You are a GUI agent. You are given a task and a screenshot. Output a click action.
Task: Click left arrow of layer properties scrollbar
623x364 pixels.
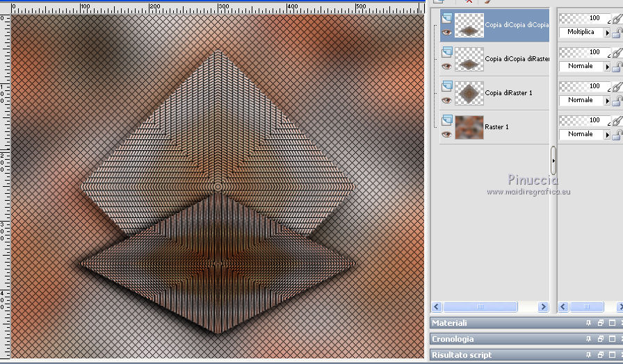(x=563, y=306)
